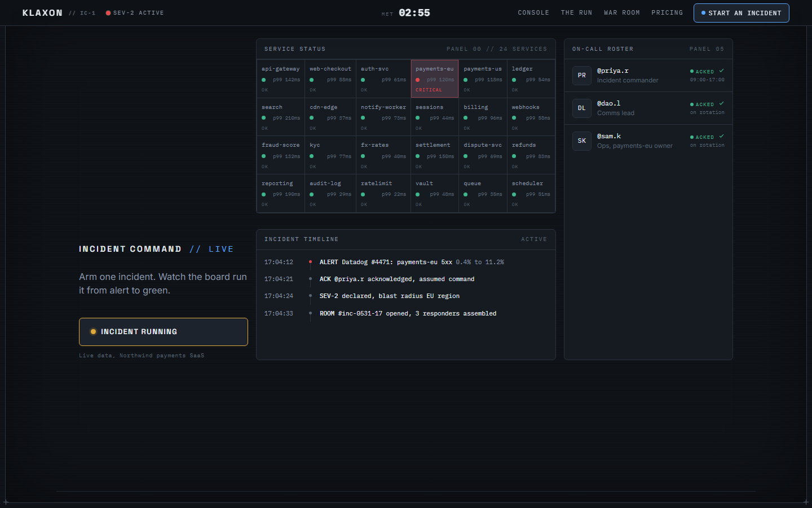Screen dimensions: 812x508
Task: Click the PR avatar for @priya.r
Action: click(x=582, y=75)
